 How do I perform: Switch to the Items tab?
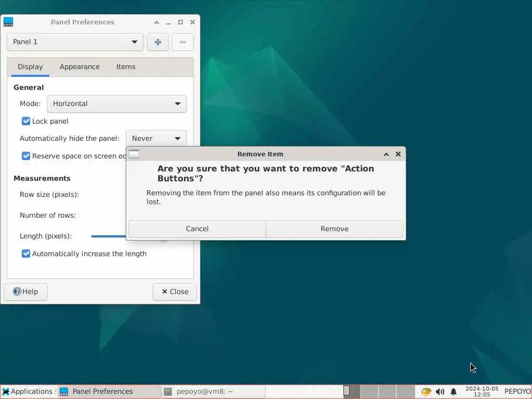pyautogui.click(x=126, y=67)
